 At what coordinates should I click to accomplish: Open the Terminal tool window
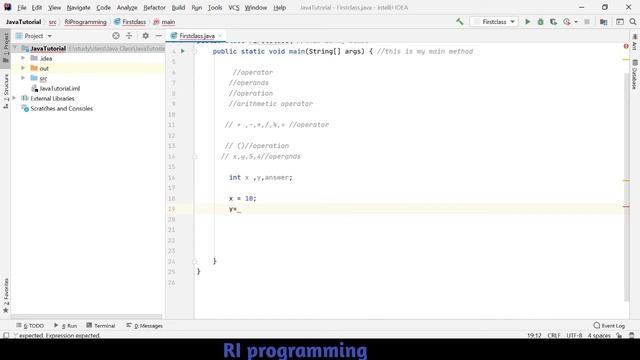[101, 325]
